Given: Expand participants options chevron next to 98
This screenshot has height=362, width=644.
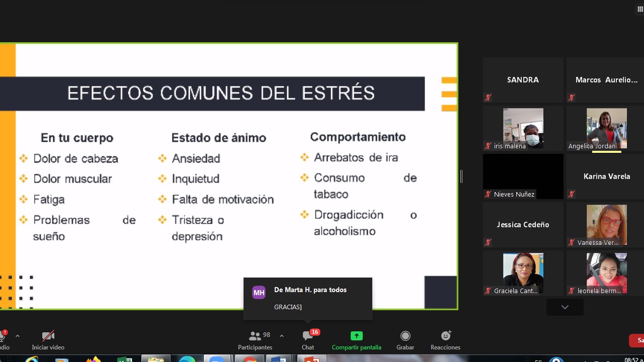Looking at the screenshot, I should coord(281,336).
